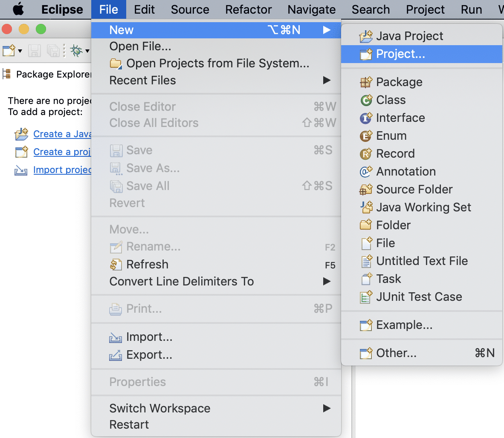
Task: Click the Eclipse application menu
Action: point(62,9)
